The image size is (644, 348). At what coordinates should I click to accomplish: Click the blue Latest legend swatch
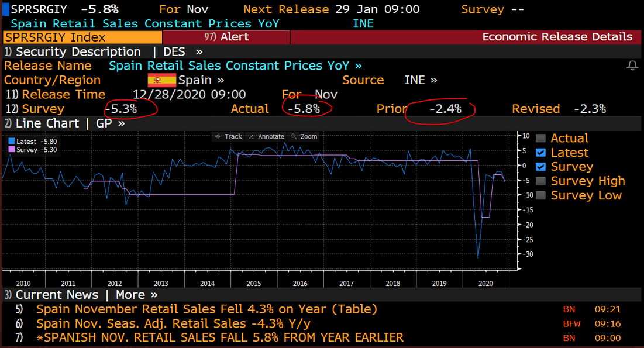[11, 142]
